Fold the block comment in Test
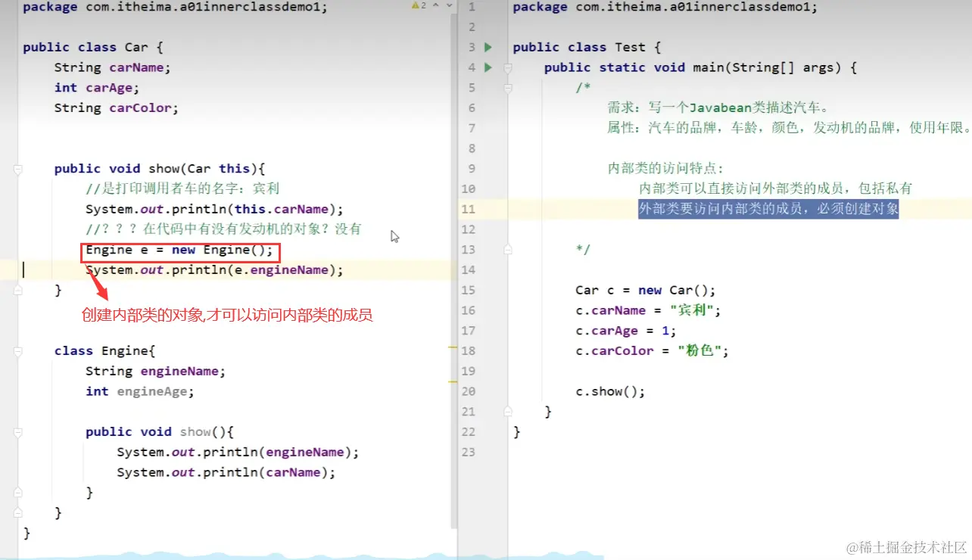This screenshot has height=560, width=972. point(509,88)
